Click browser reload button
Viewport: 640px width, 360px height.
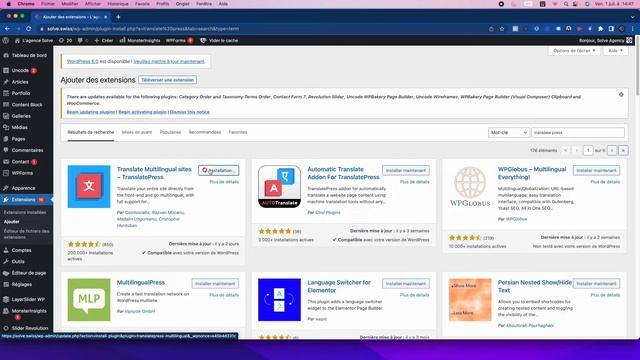[29, 29]
